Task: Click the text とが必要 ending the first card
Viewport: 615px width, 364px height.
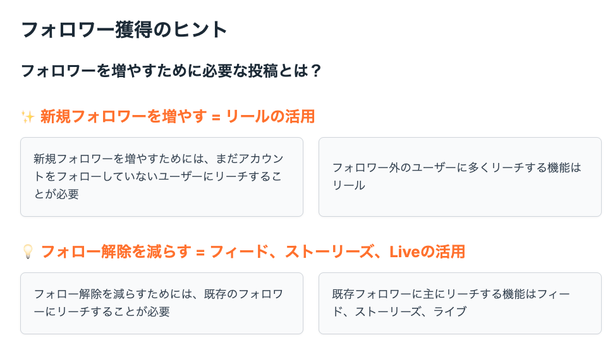Action: point(56,195)
